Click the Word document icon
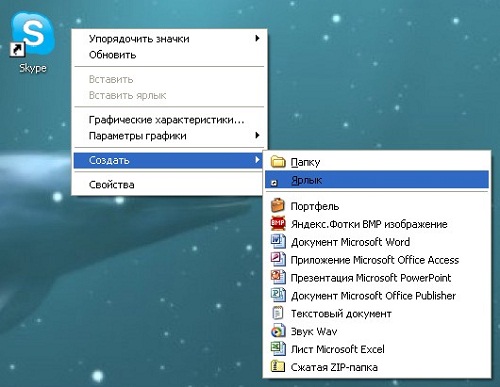The width and height of the screenshot is (500, 387). [278, 242]
